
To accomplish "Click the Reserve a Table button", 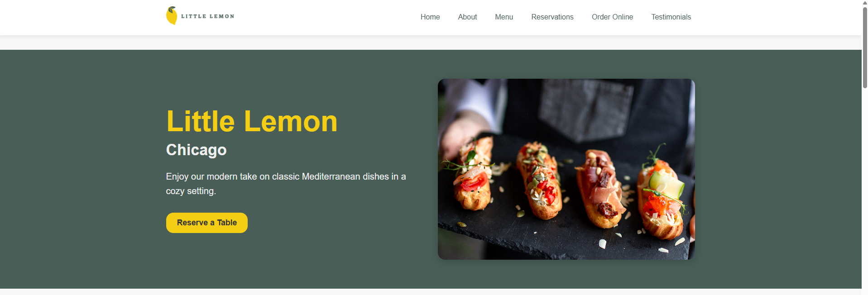I will [x=207, y=223].
